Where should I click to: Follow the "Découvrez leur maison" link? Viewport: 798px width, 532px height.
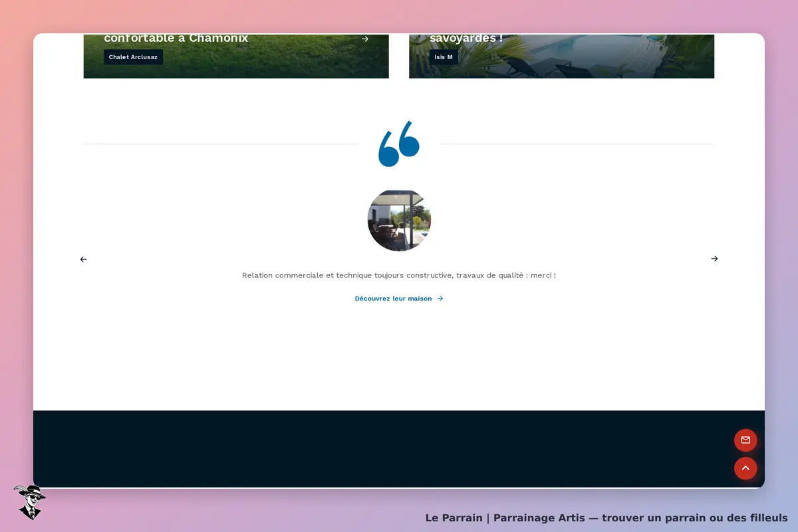tap(399, 299)
